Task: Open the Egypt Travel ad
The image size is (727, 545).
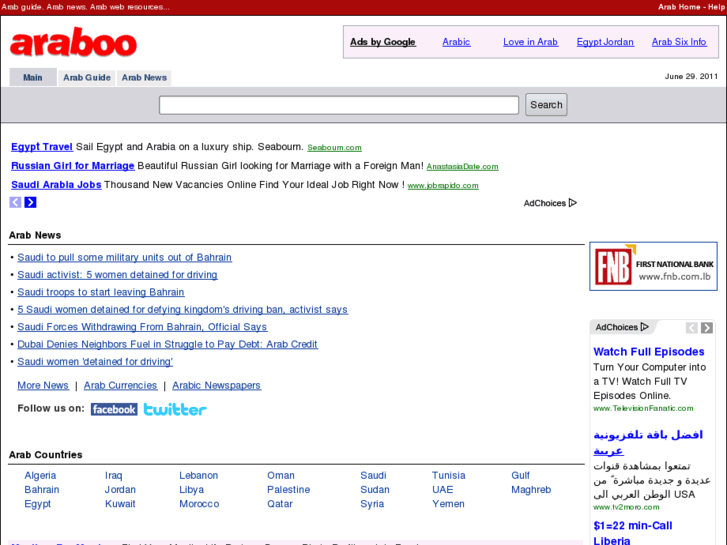Action: pos(42,147)
